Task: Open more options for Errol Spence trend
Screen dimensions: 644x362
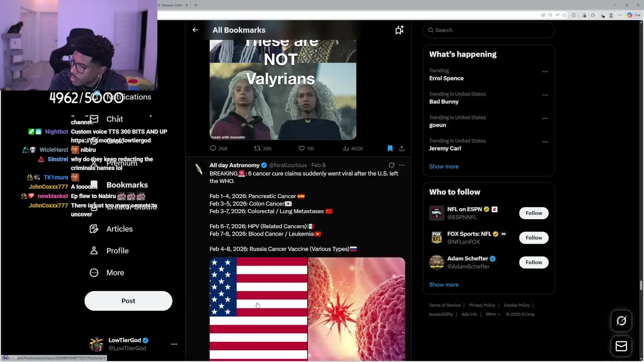Action: [545, 71]
